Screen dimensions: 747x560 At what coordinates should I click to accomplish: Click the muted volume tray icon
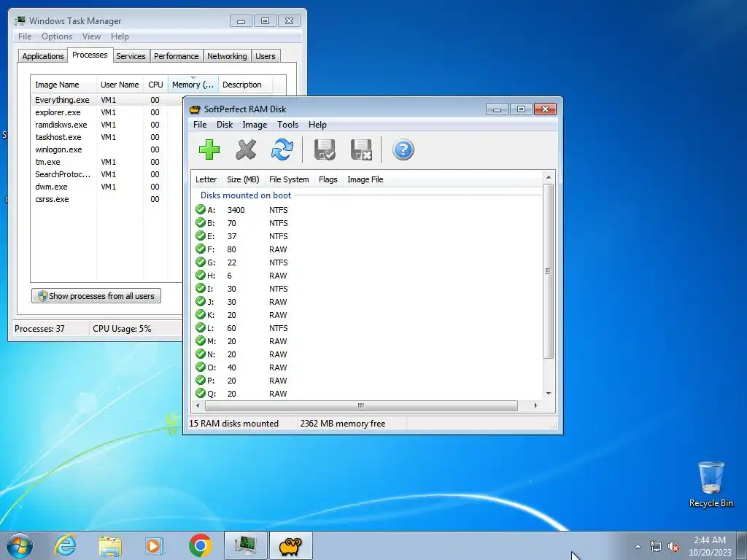coord(673,547)
